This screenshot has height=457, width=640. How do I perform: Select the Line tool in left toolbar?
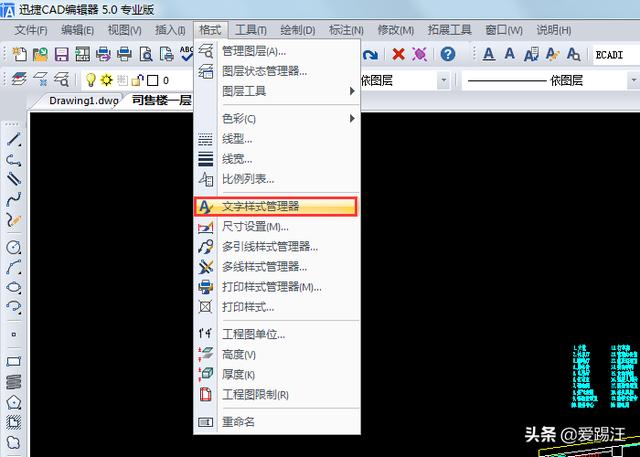click(13, 140)
